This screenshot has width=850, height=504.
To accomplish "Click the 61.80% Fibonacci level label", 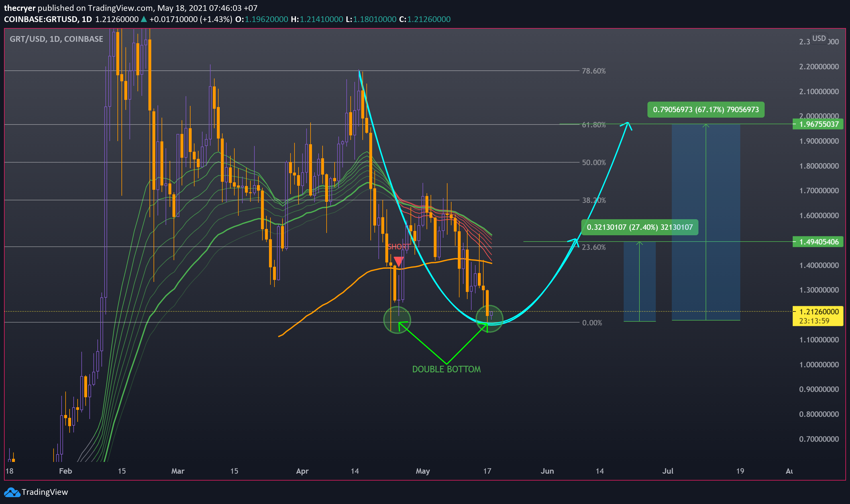I will coord(594,125).
